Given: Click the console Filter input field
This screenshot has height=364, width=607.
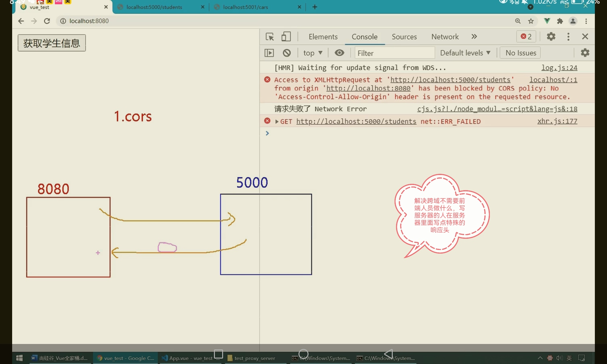Looking at the screenshot, I should point(394,53).
